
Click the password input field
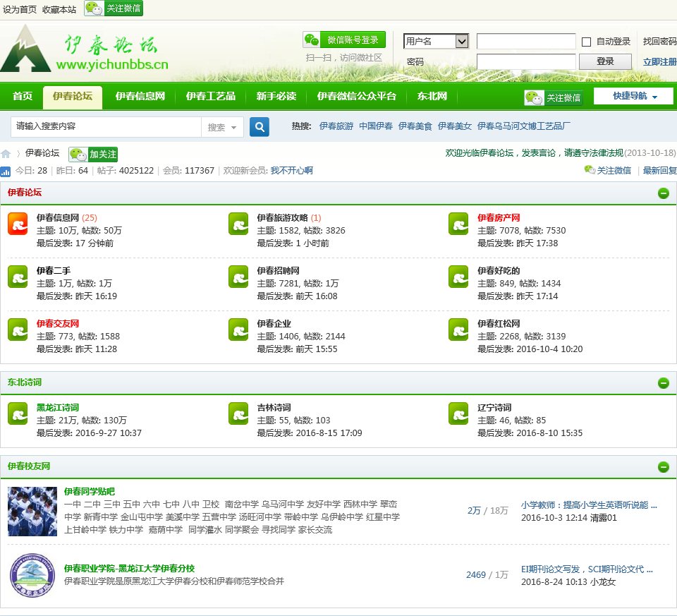526,61
